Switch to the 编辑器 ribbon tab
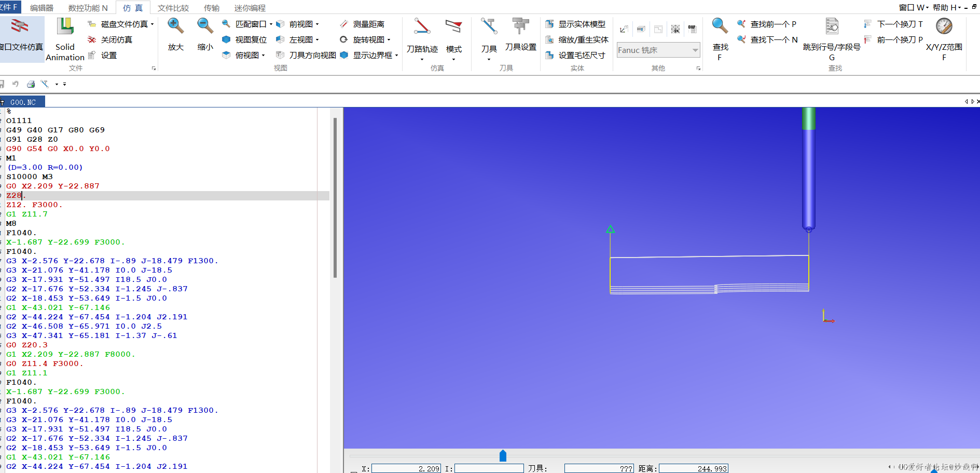 pyautogui.click(x=42, y=8)
